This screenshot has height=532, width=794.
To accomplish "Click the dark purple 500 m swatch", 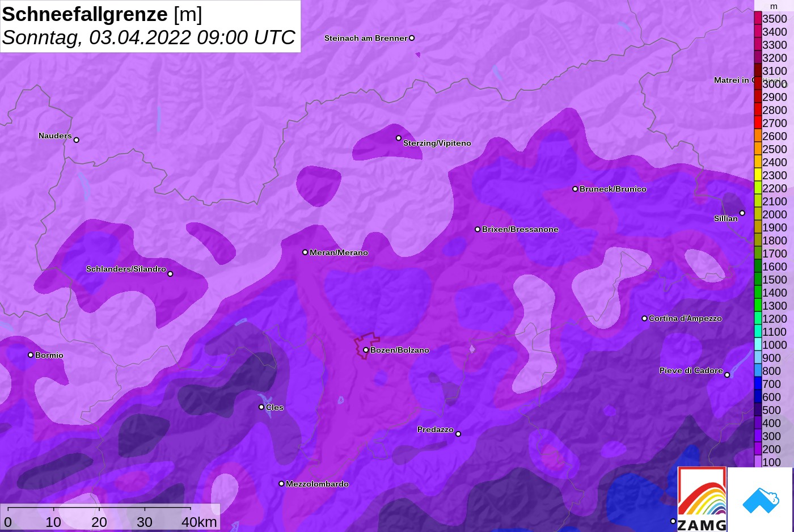I will tap(758, 409).
